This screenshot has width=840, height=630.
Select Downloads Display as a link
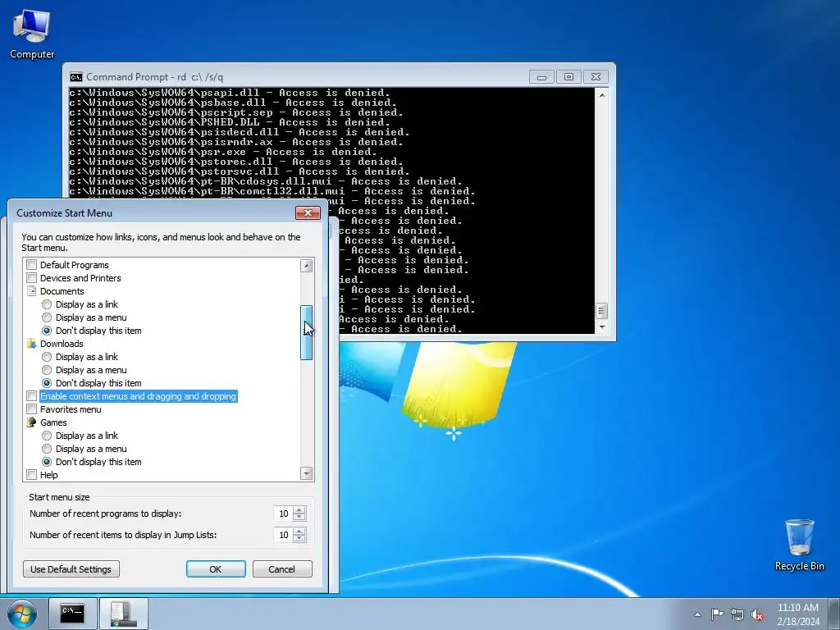(x=47, y=357)
